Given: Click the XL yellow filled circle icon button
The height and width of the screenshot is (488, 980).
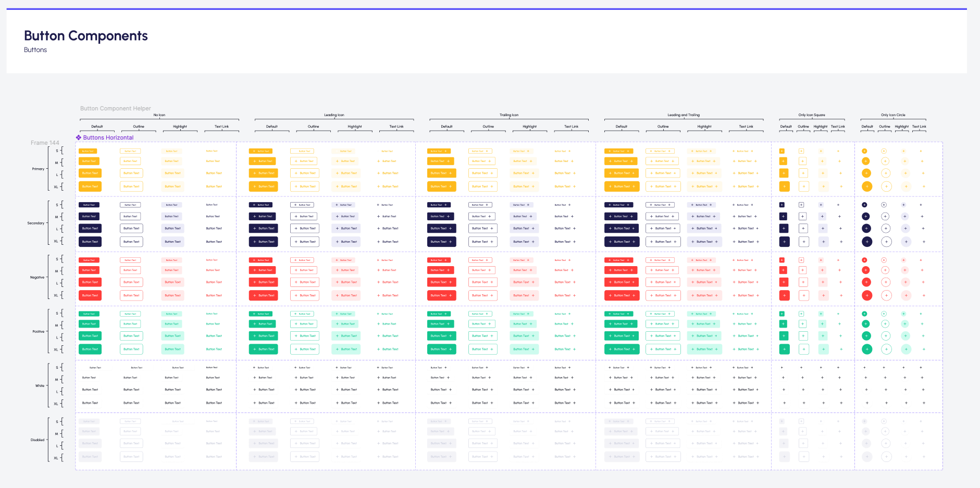Looking at the screenshot, I should pyautogui.click(x=867, y=186).
